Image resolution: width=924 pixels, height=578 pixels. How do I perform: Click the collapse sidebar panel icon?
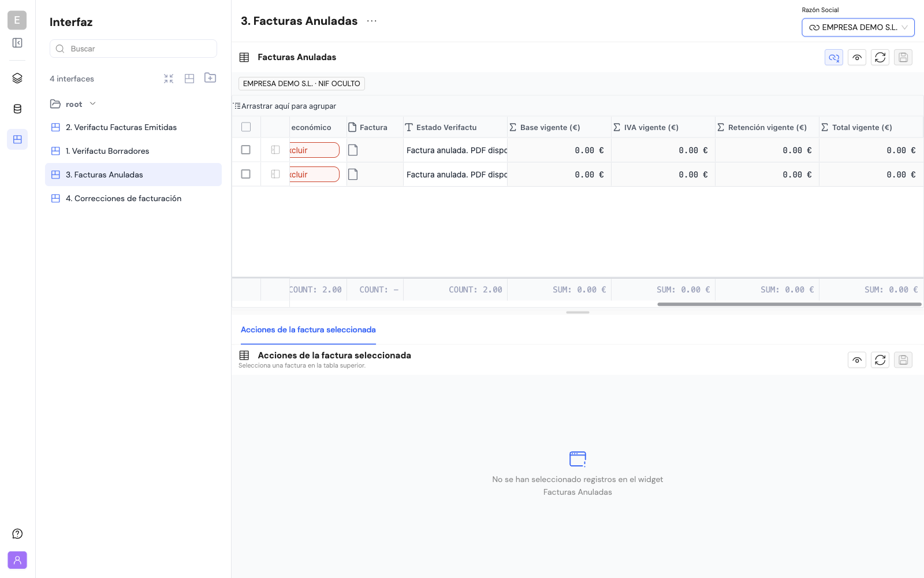point(17,43)
